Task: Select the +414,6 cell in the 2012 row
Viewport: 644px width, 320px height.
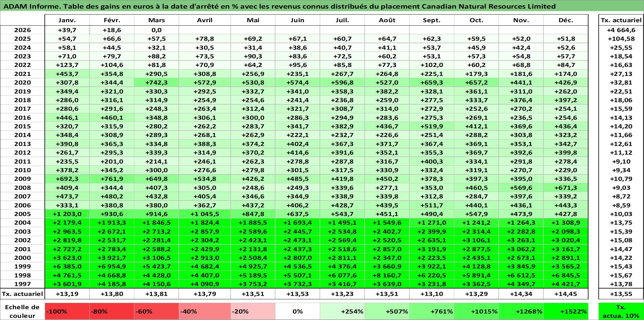Action: [298, 152]
